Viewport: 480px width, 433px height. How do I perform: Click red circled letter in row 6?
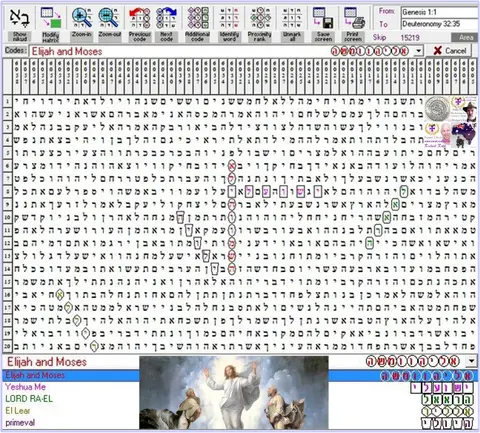click(232, 165)
